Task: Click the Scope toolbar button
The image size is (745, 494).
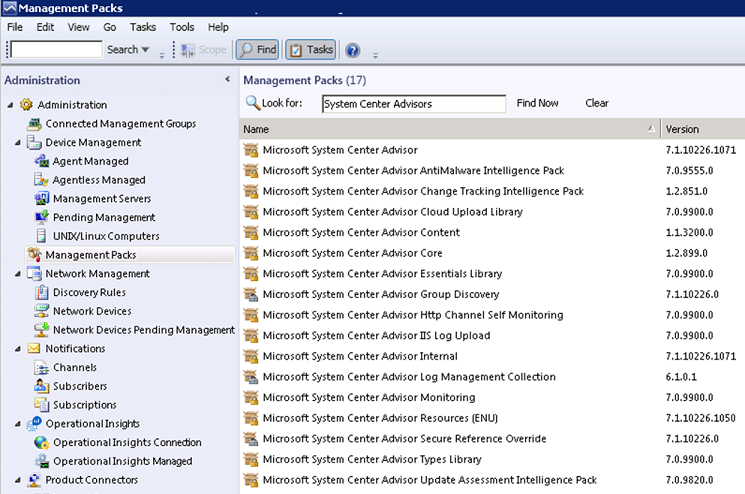Action: click(203, 49)
